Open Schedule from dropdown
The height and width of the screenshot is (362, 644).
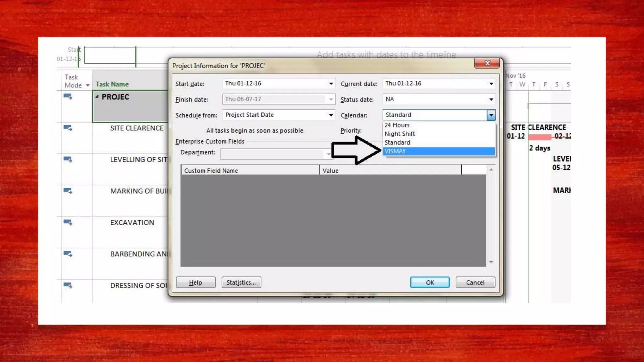click(331, 115)
